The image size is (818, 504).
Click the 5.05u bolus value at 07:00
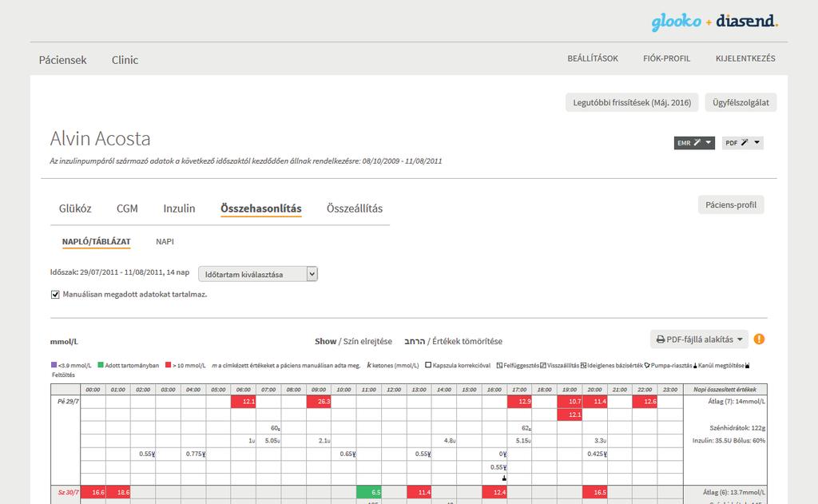272,441
